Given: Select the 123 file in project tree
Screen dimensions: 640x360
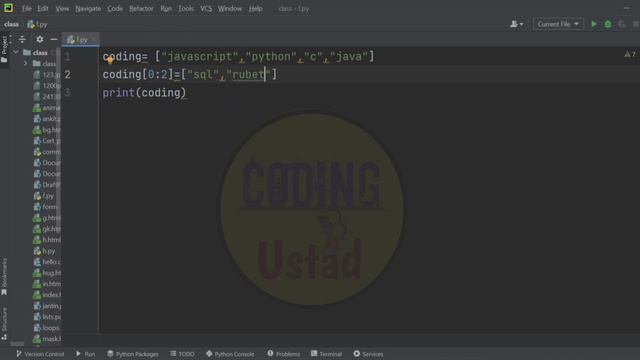Looking at the screenshot, I should click(x=47, y=75).
